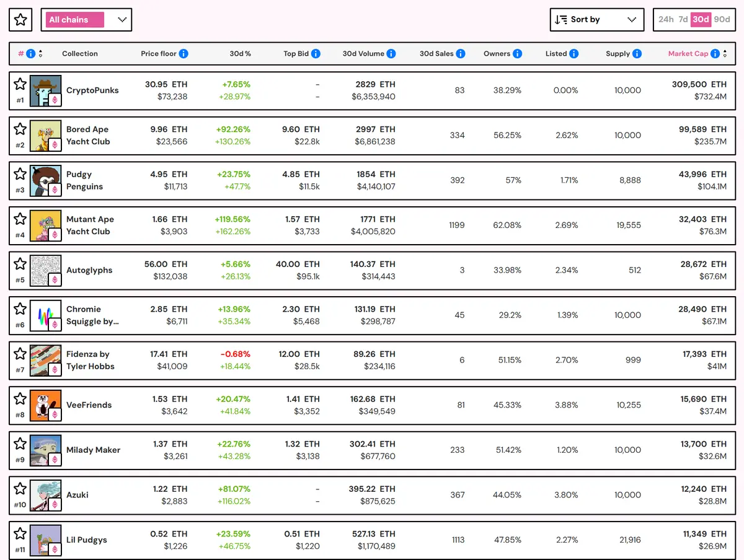Click the 30d Volume info icon

391,54
